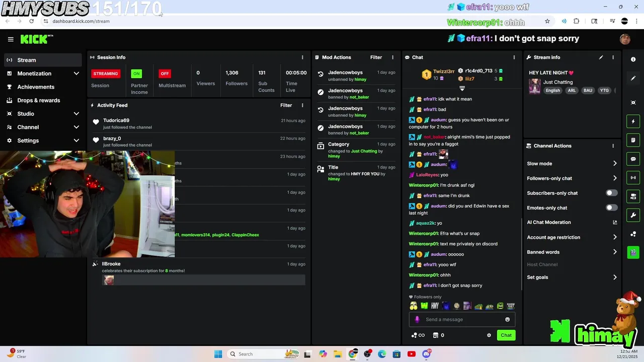Viewport: 644px width, 362px height.
Task: Click the red STREAMING status badge
Action: [x=105, y=73]
